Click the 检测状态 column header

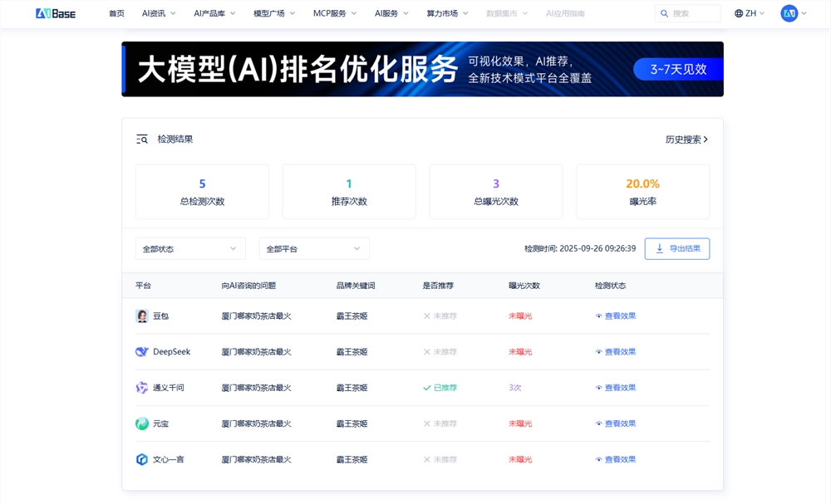[x=611, y=286]
